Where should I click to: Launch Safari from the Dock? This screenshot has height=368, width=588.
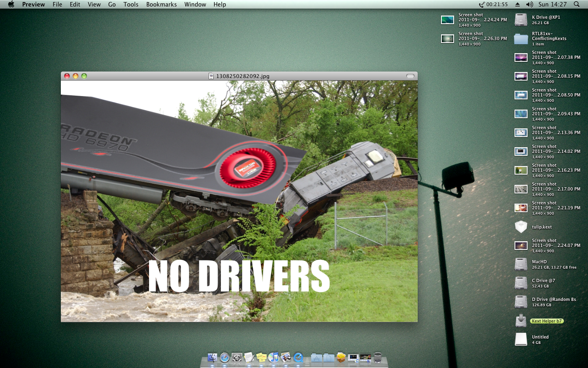[225, 358]
